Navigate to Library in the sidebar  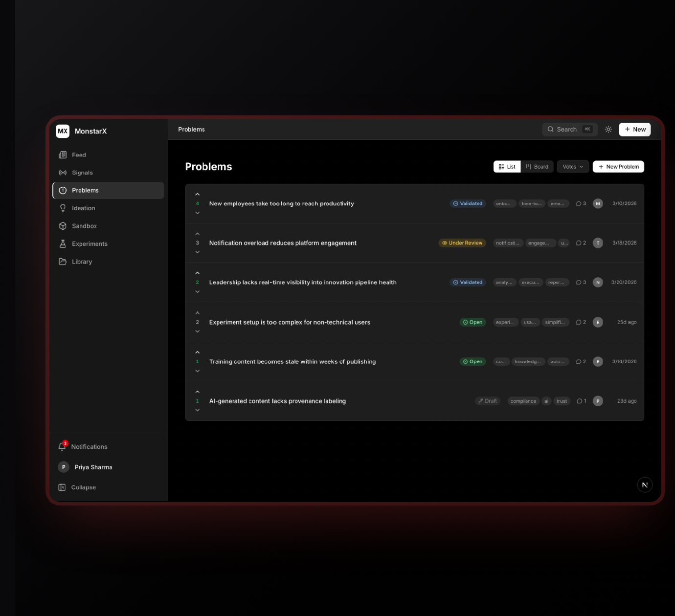point(82,262)
